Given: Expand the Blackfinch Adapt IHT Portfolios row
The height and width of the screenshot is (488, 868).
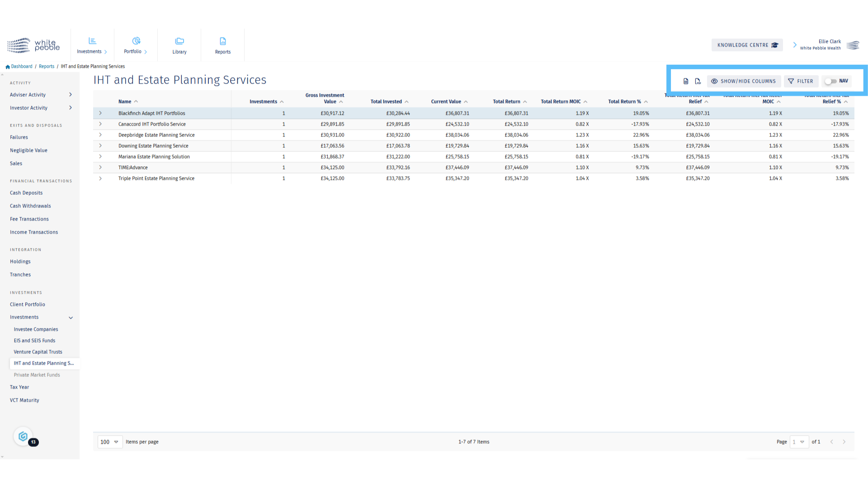Looking at the screenshot, I should coord(100,113).
